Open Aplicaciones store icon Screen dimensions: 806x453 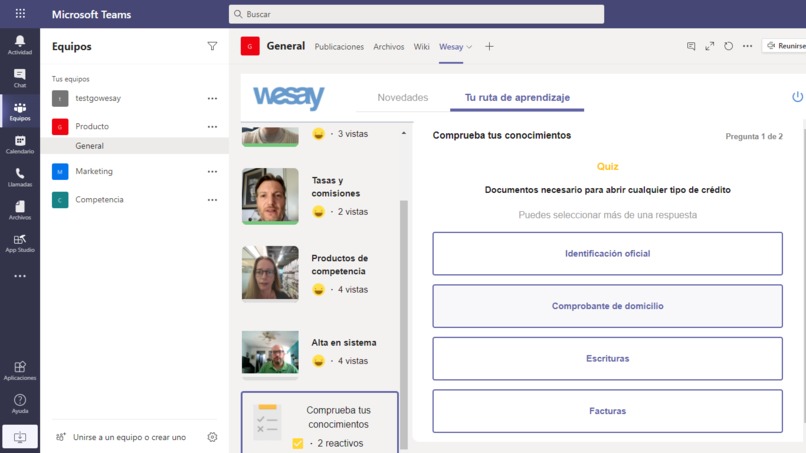coord(20,371)
